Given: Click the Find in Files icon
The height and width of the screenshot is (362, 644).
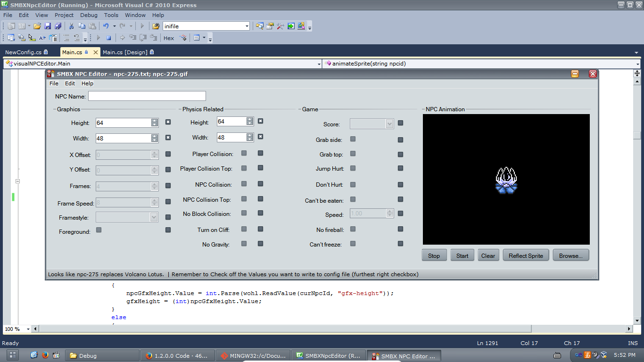Looking at the screenshot, I should coord(156,26).
